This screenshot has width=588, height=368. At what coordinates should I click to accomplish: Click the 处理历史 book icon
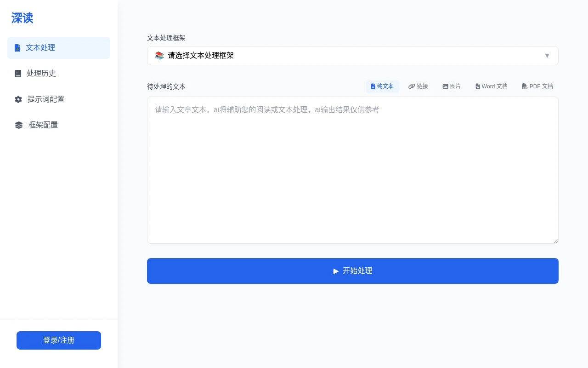coord(17,73)
